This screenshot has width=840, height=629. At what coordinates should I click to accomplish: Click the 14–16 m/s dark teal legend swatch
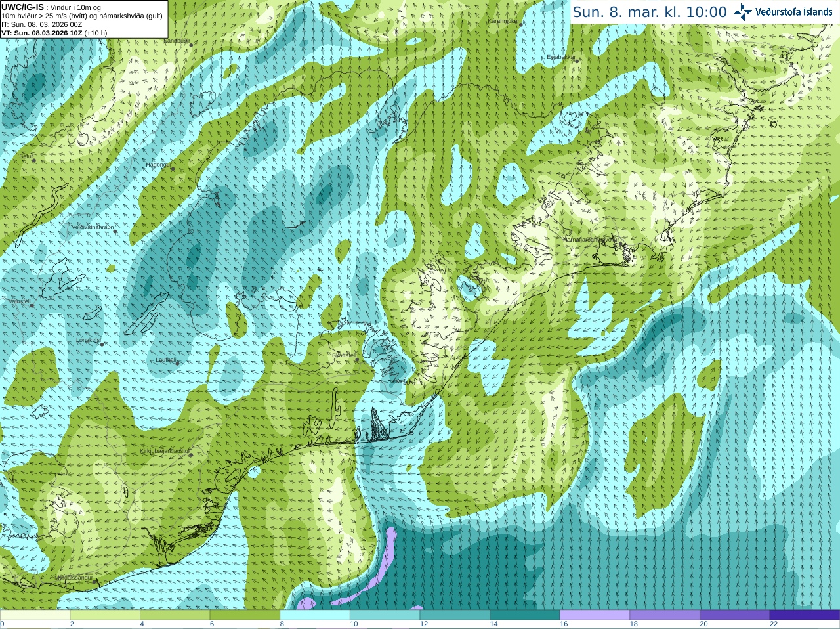[525, 615]
